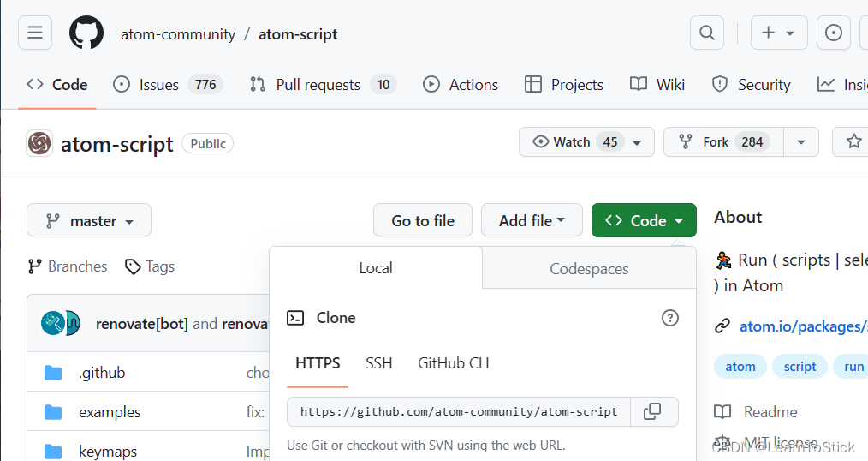Open atom-script repository breadcrumb link
Screen dimensions: 868x461
coord(298,34)
